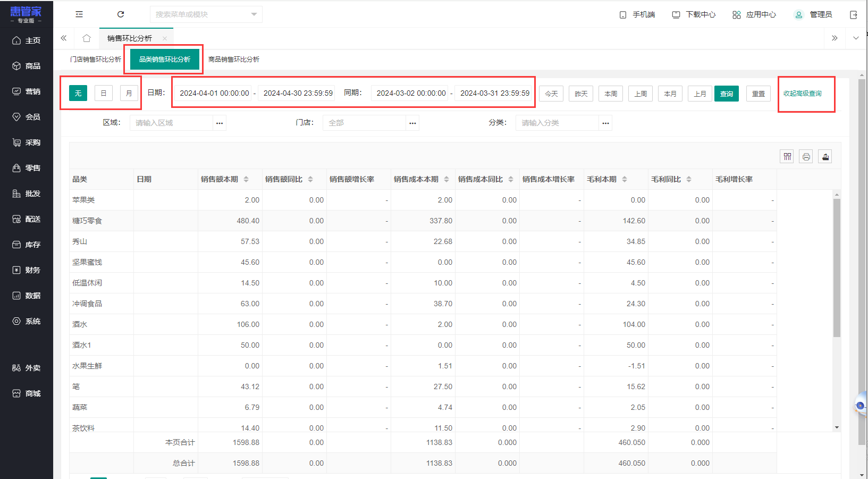Open the 采购 sidebar module
This screenshot has height=479, width=868.
(27, 142)
